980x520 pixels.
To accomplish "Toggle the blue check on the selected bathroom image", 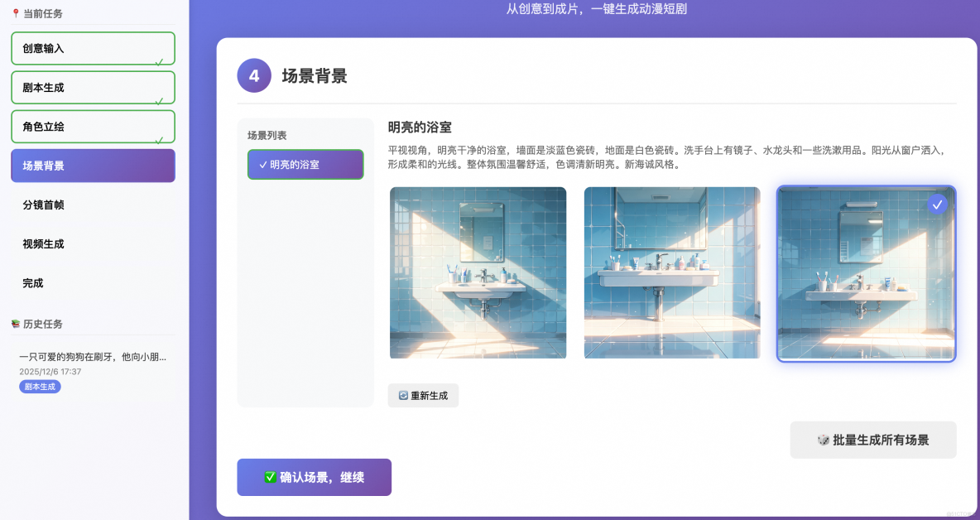I will coord(937,205).
